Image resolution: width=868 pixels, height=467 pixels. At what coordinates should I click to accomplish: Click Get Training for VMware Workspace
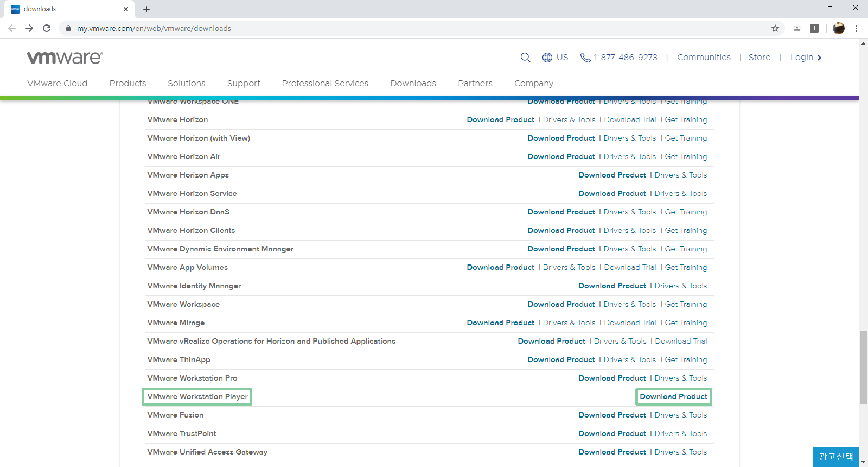tap(686, 304)
